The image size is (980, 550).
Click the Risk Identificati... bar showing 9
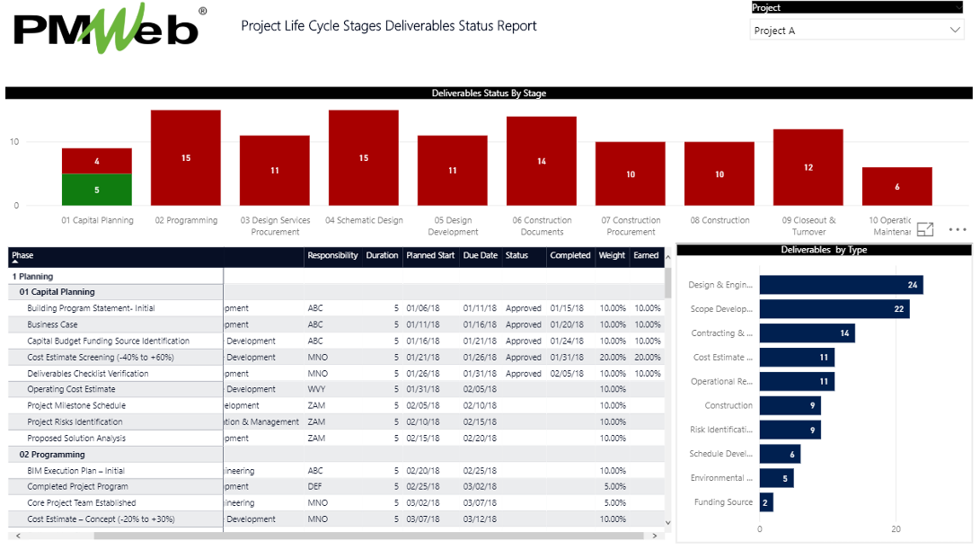[790, 430]
